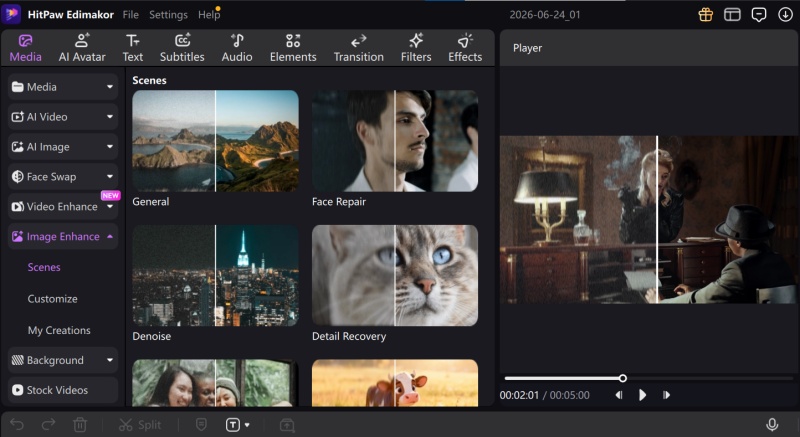The width and height of the screenshot is (800, 437).
Task: Play the video preview
Action: click(642, 395)
